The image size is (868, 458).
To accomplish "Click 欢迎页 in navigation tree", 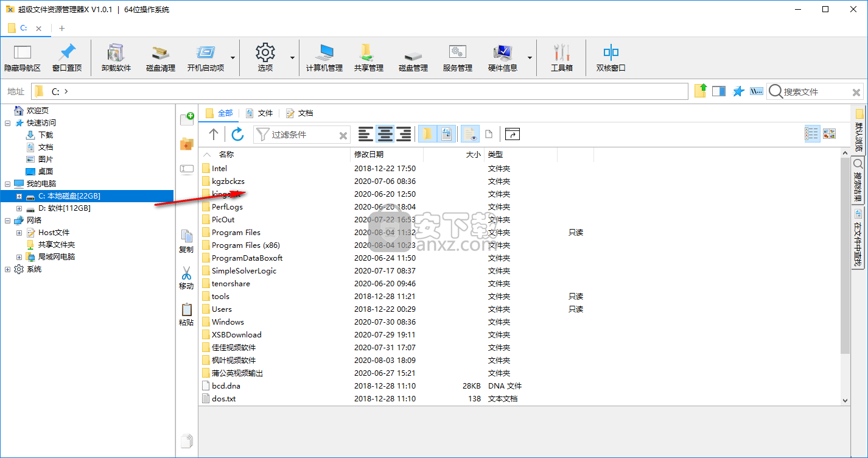I will [37, 111].
